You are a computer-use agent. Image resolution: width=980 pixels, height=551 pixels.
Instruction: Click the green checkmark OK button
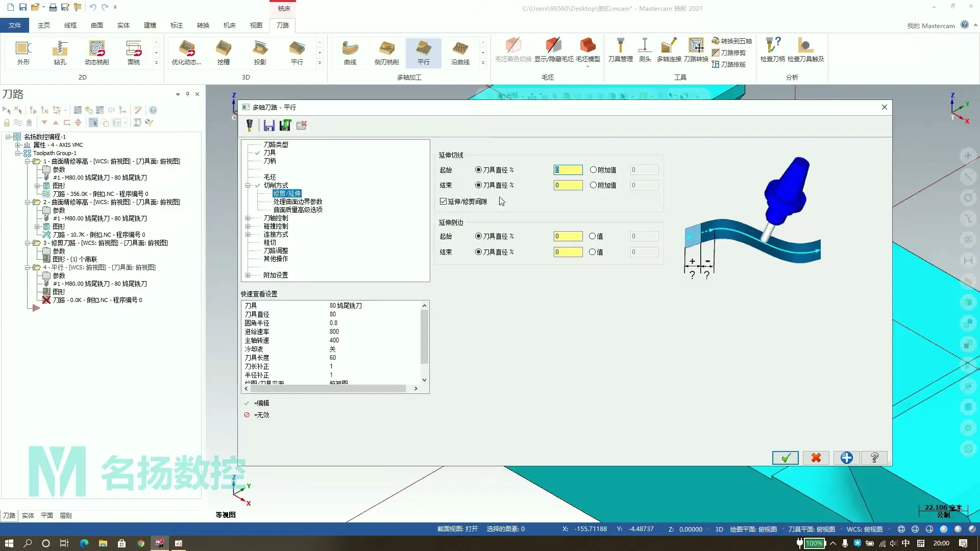785,458
